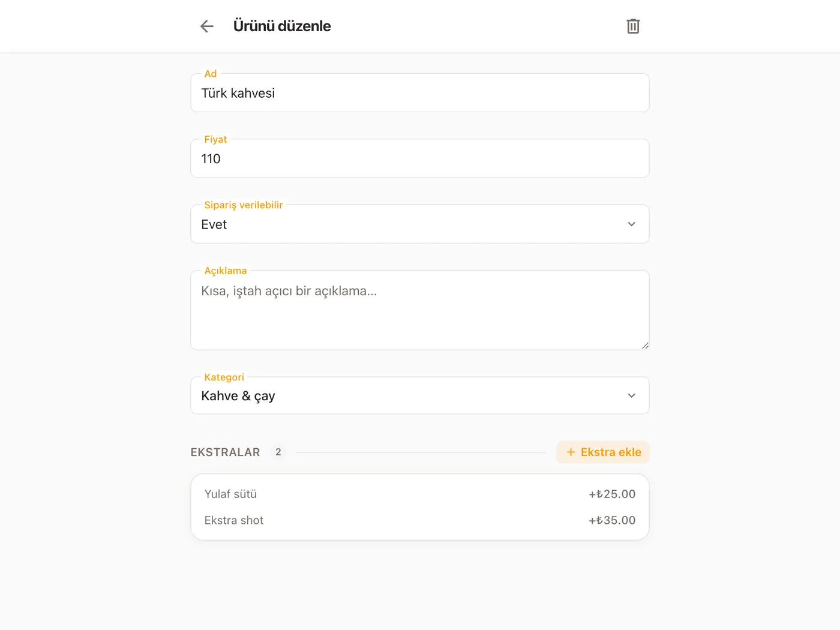The image size is (840, 630).
Task: Focus the Fiyat price field
Action: tap(420, 158)
